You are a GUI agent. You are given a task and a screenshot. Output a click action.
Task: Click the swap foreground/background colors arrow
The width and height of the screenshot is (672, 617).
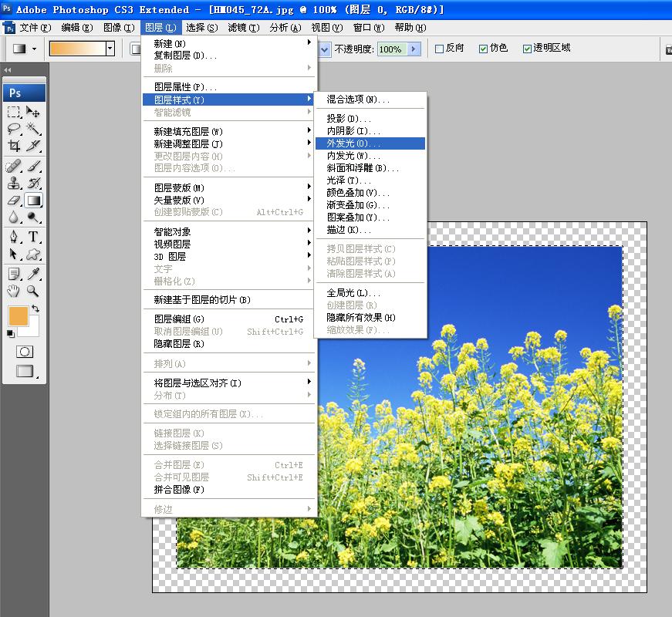[x=35, y=308]
